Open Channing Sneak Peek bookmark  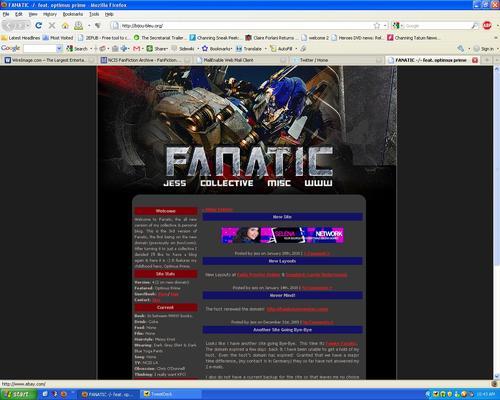point(215,38)
